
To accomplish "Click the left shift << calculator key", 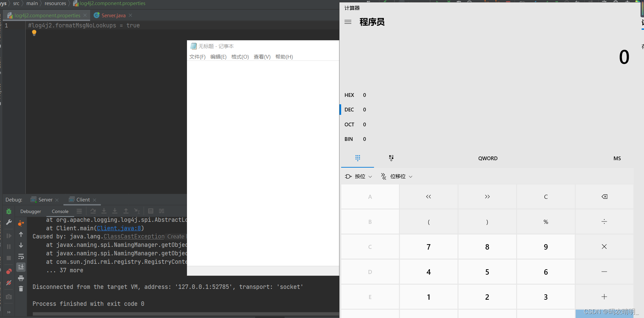I will [429, 197].
